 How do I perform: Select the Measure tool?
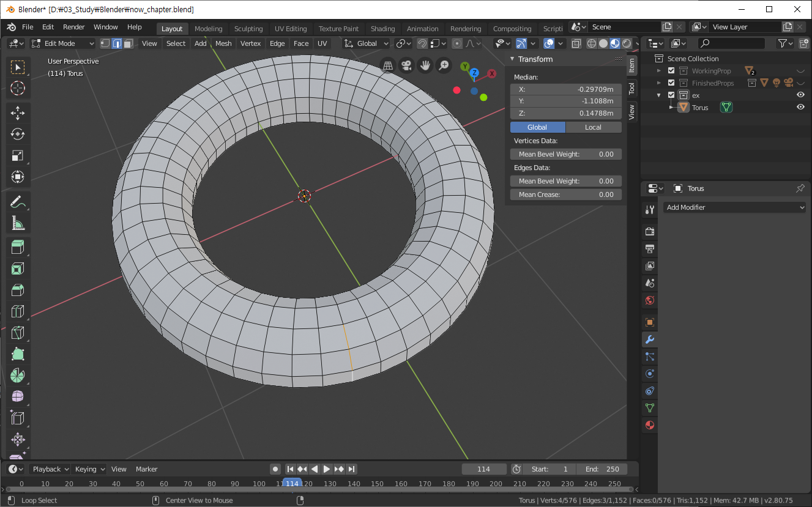[x=18, y=223]
